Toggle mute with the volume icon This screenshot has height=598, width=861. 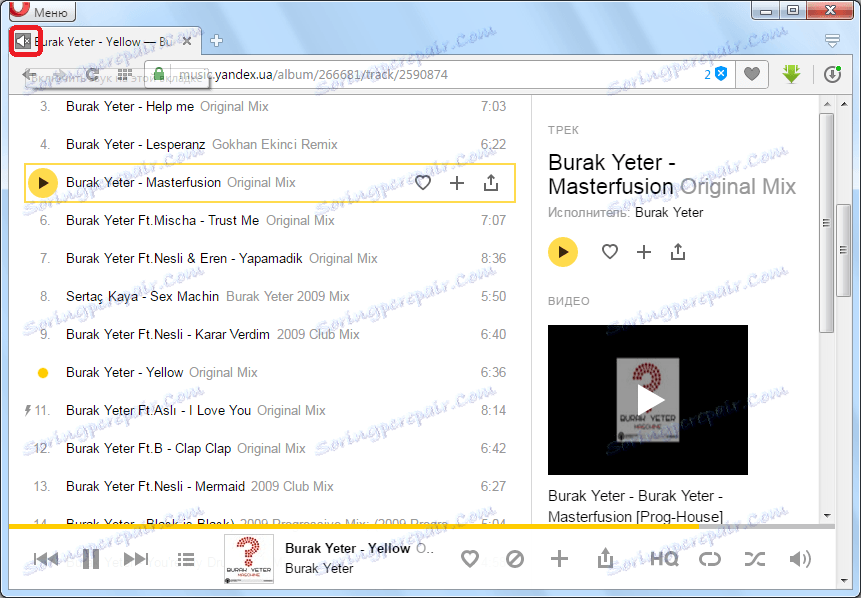[800, 559]
